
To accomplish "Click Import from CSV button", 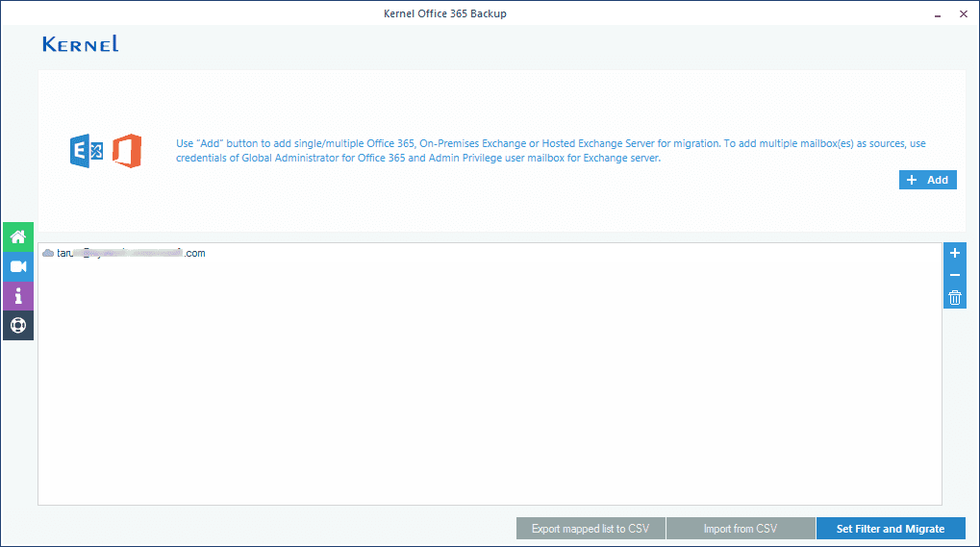I will (741, 529).
